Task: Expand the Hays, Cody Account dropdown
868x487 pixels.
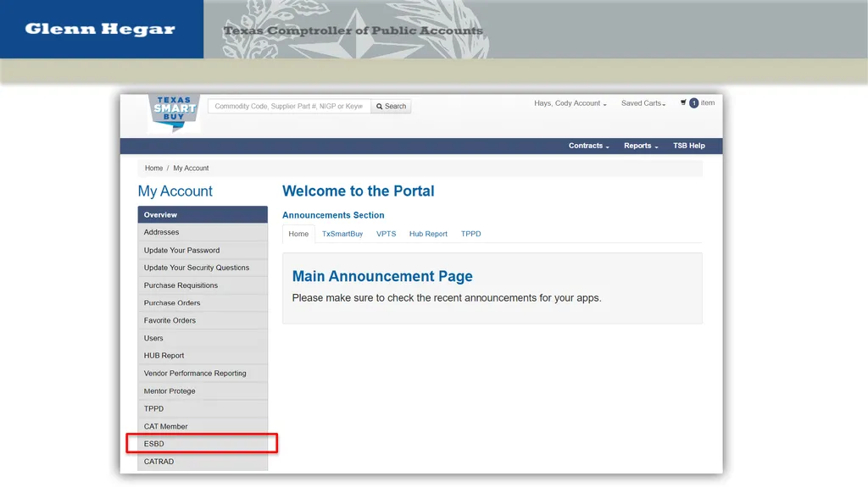Action: pyautogui.click(x=570, y=103)
